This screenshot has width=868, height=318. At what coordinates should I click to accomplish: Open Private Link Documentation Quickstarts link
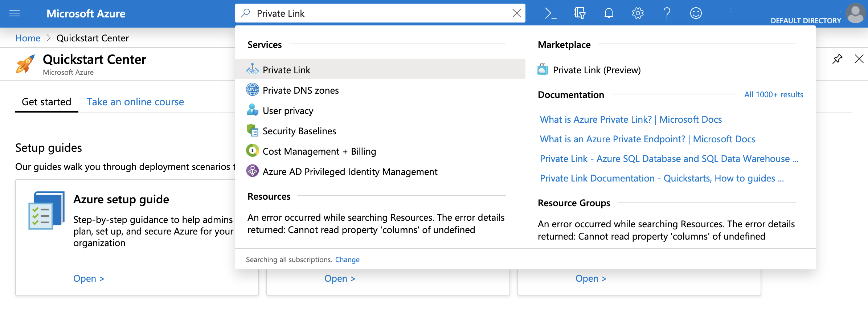(x=662, y=178)
